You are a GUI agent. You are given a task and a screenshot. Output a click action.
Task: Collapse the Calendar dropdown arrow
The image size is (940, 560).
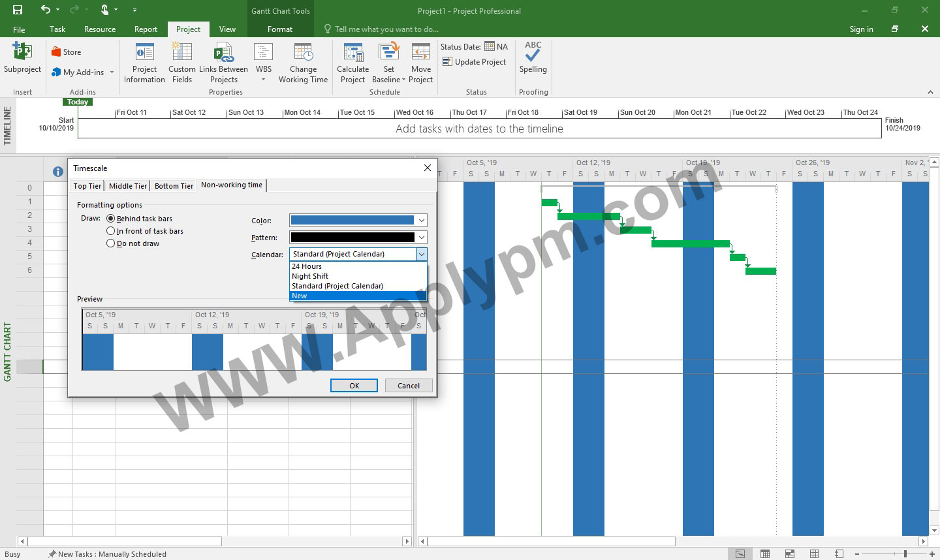pos(422,255)
